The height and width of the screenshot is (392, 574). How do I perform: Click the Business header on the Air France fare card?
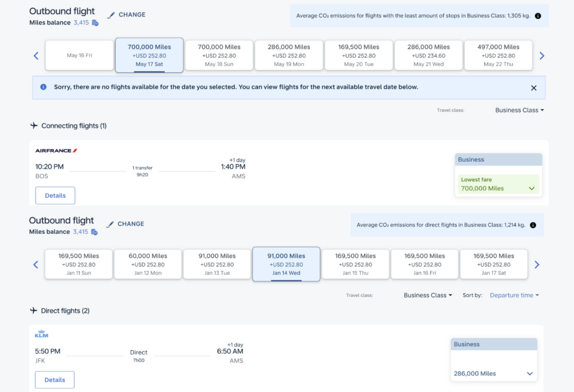point(498,160)
